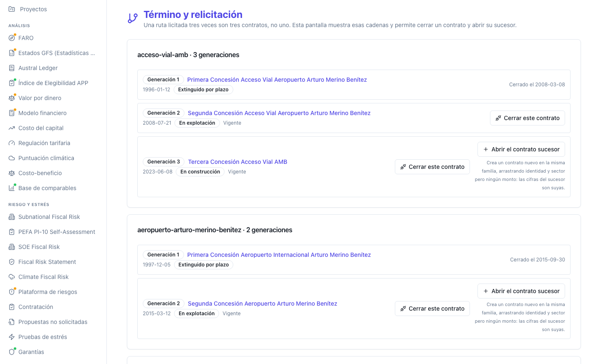Open the Pruebas de estrés lightning icon
Image resolution: width=601 pixels, height=364 pixels.
pos(12,337)
